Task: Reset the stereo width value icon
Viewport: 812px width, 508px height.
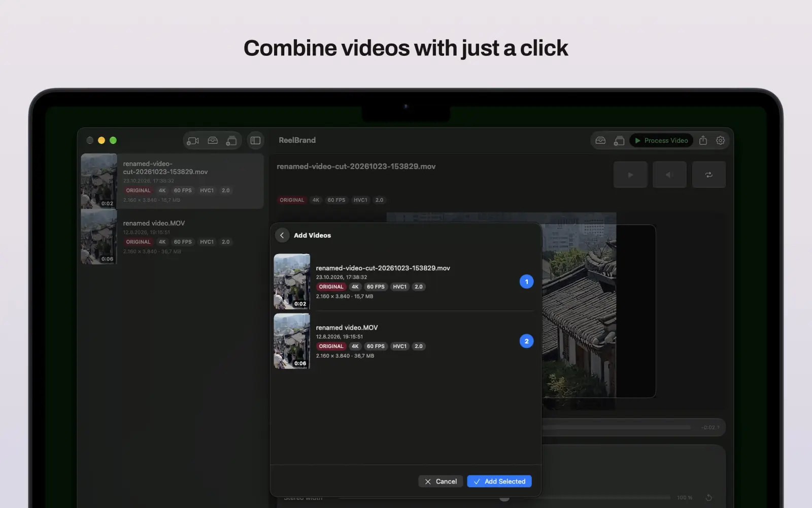Action: 709,498
